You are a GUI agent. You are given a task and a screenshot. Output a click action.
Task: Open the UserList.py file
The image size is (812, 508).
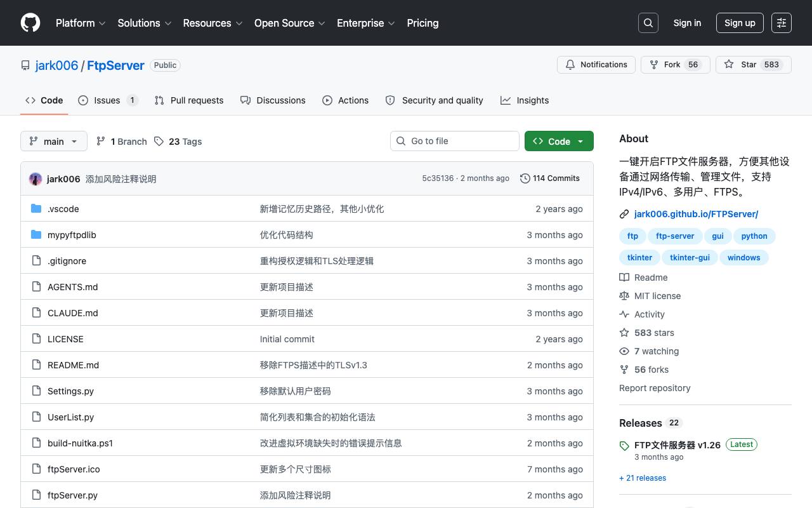[x=70, y=417]
